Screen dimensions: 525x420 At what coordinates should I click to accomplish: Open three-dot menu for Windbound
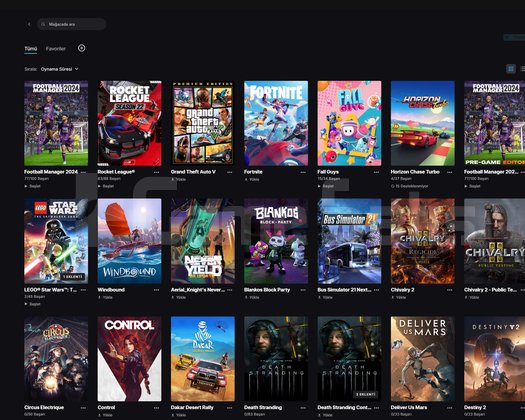click(x=156, y=290)
